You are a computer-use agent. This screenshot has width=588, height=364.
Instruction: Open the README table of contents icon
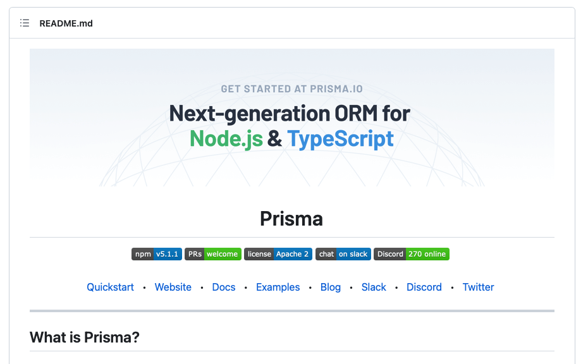[x=25, y=23]
